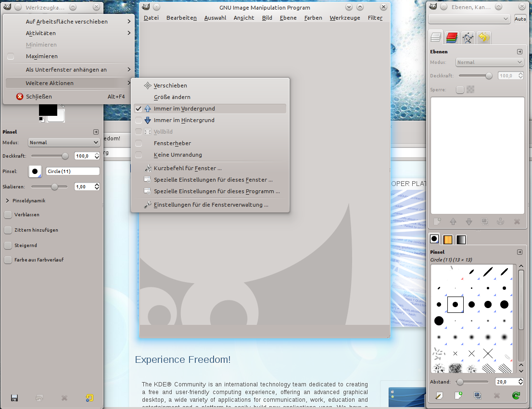Click the delete saved tool options icon
This screenshot has height=409, width=532.
[x=64, y=398]
